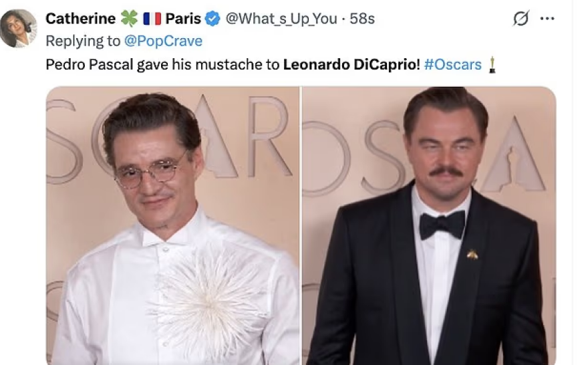The width and height of the screenshot is (588, 365).
Task: Click the @What_s_Up_You handle
Action: click(281, 19)
